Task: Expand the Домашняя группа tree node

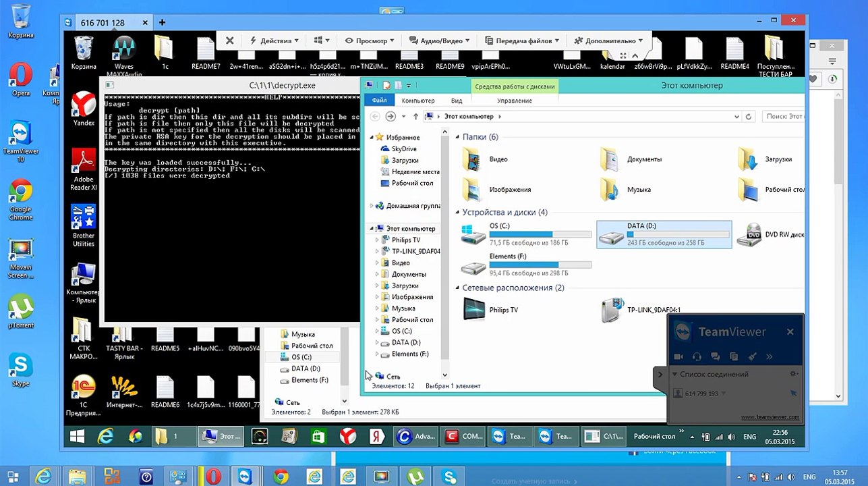Action: [372, 206]
